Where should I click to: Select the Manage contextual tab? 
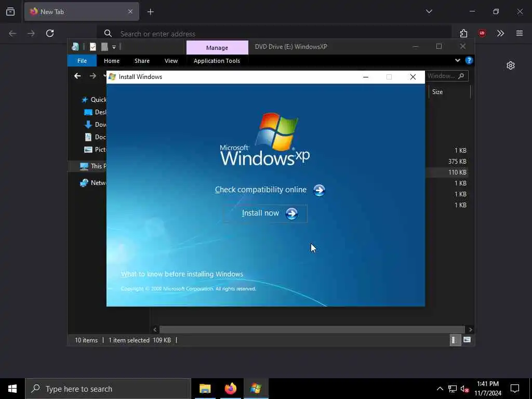(x=217, y=47)
